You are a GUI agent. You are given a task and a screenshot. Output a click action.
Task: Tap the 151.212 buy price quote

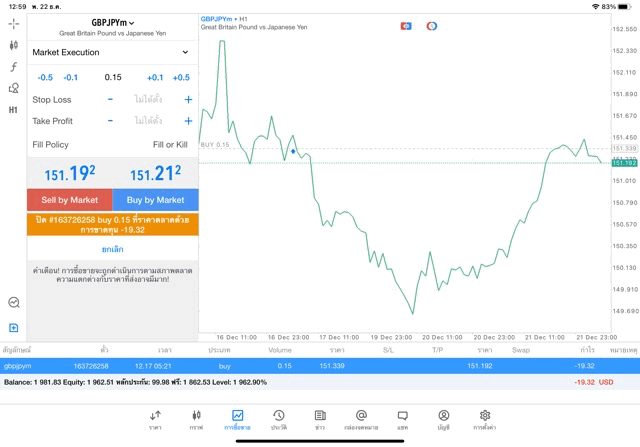click(156, 173)
